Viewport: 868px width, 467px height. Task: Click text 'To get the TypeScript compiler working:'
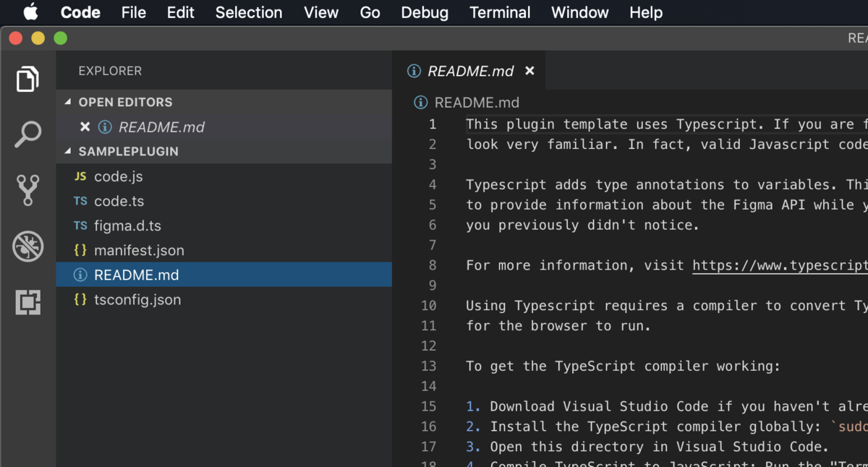click(x=624, y=367)
